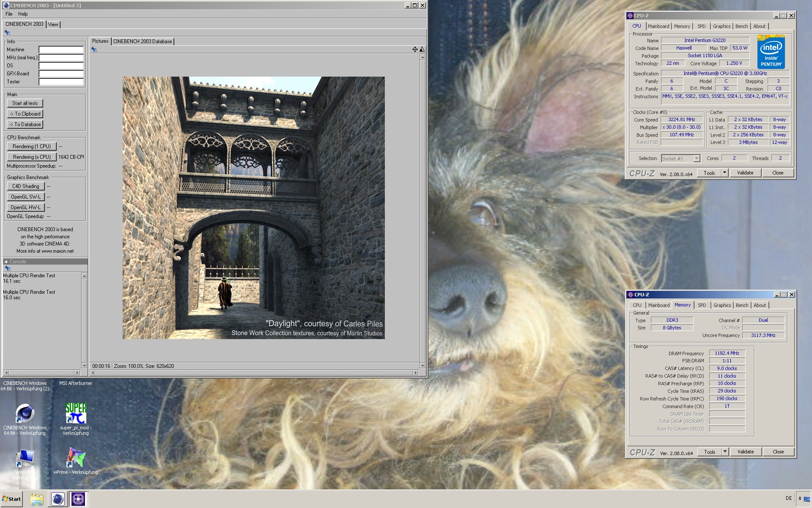Open CINEBENCH Windows 64 Bit desktop shortcut
This screenshot has height=508, width=812.
pos(25,419)
